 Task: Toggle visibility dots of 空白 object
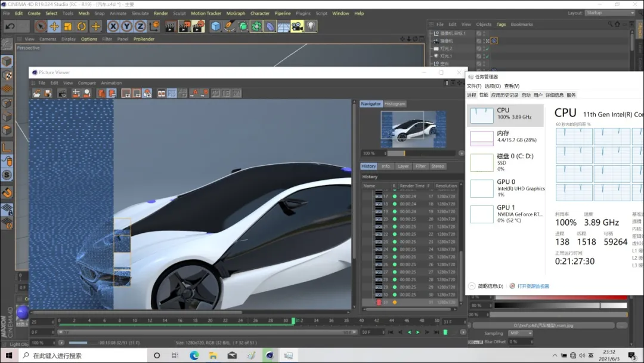[x=484, y=64]
